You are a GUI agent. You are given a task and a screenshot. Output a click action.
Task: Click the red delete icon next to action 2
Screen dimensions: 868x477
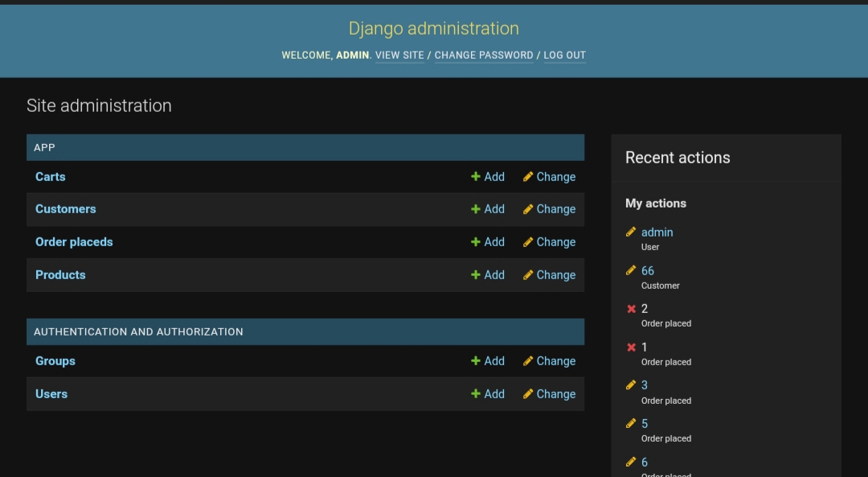pyautogui.click(x=631, y=309)
